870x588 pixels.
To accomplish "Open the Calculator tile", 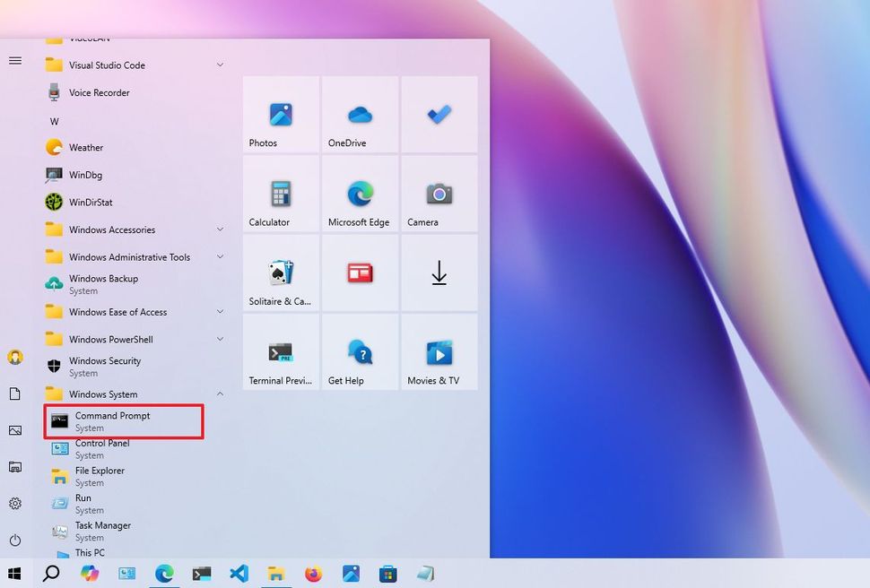I will coord(280,195).
